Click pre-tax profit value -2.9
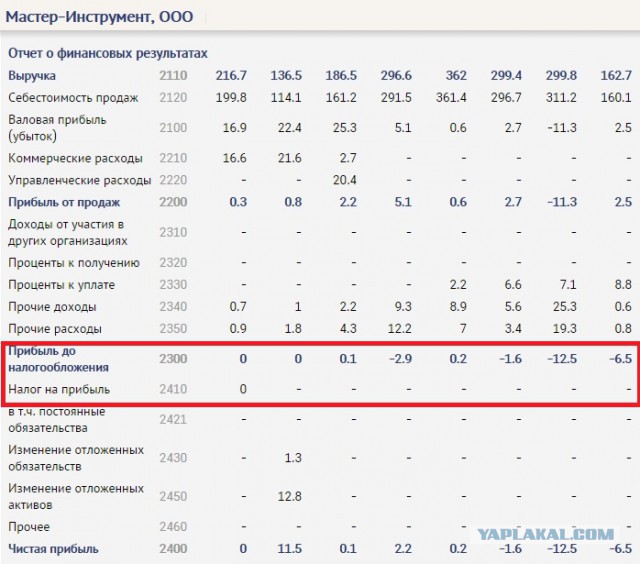The image size is (640, 564). pyautogui.click(x=400, y=359)
